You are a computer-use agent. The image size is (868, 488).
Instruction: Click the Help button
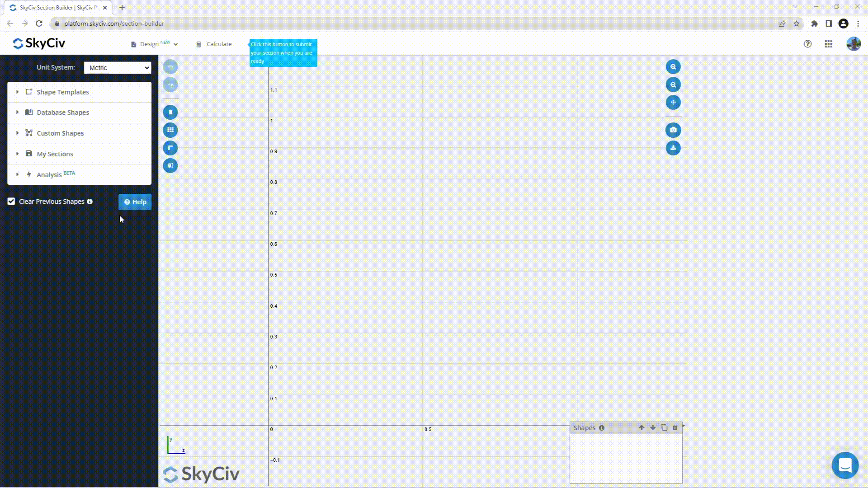135,202
